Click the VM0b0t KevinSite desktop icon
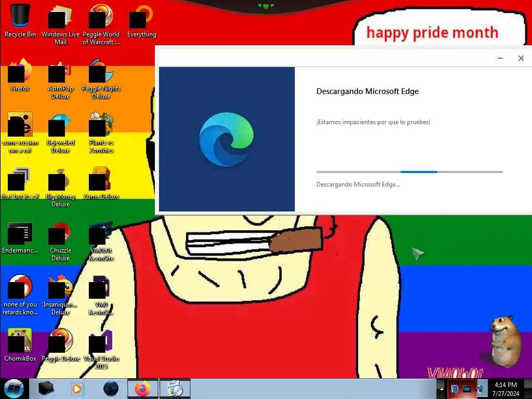 click(x=101, y=241)
